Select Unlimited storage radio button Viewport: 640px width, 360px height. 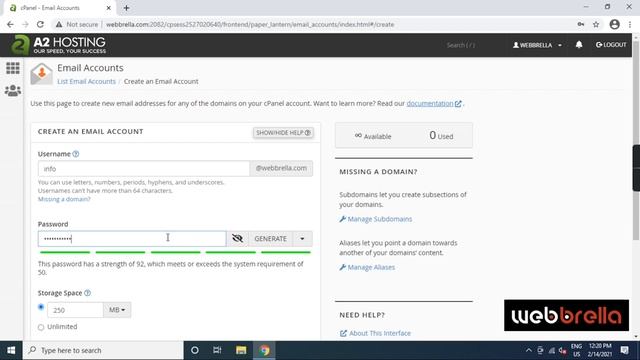click(41, 327)
